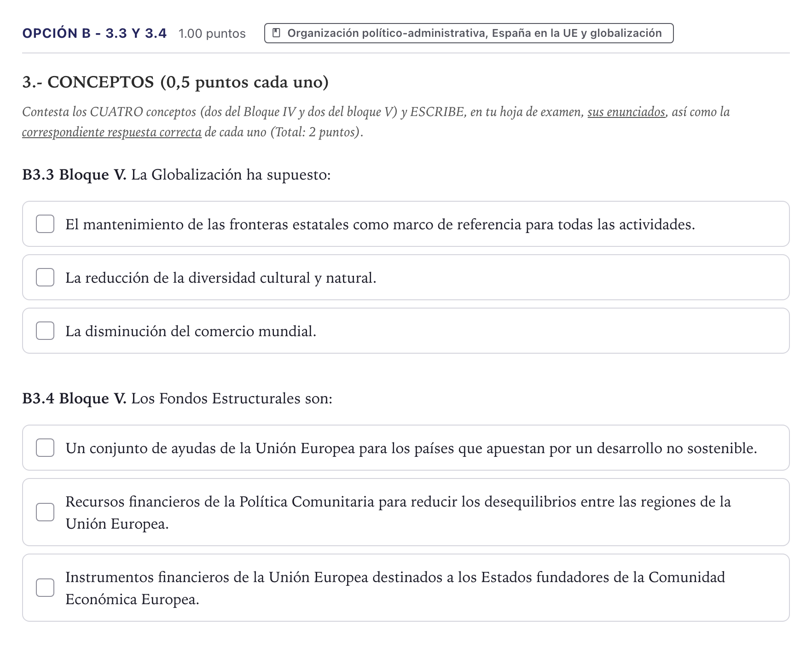Click '3.- CONCEPTOS (0,5 puntos cada uno)' heading
This screenshot has width=812, height=665.
pos(175,82)
